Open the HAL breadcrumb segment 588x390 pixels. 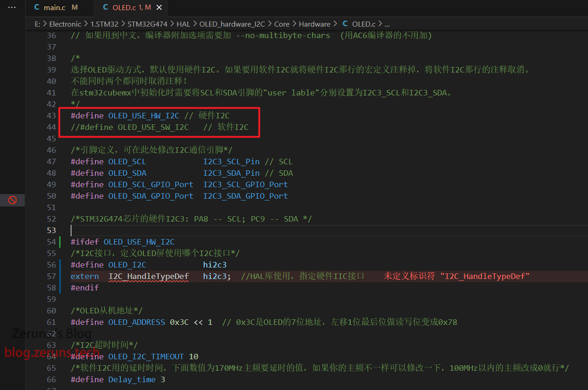pos(183,24)
